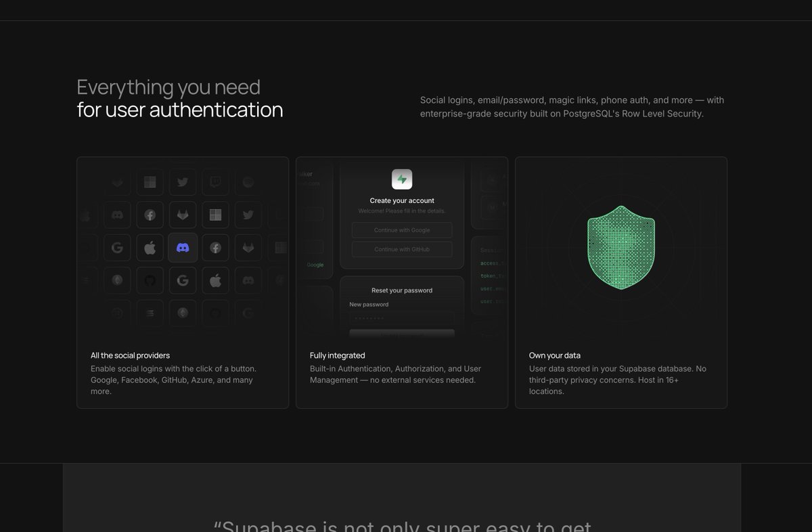Click the 'Create your account' title
Image resolution: width=812 pixels, height=532 pixels.
pyautogui.click(x=402, y=200)
